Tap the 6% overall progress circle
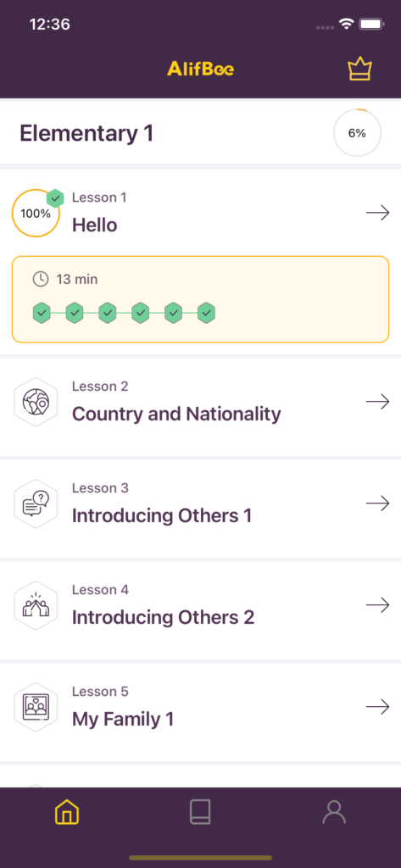This screenshot has height=868, width=401. point(357,133)
